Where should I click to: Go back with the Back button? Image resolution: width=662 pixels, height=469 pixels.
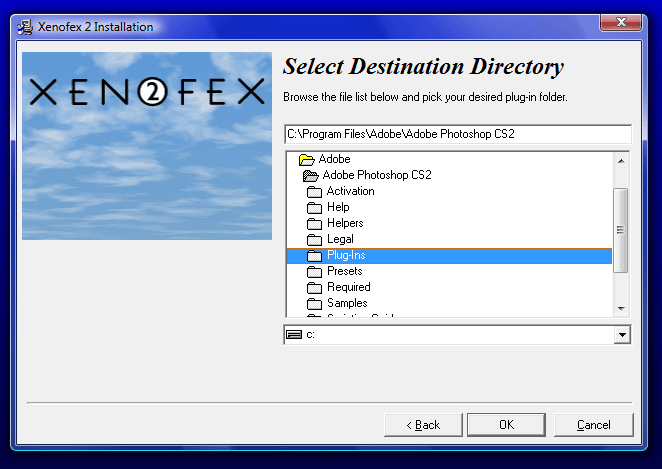423,425
